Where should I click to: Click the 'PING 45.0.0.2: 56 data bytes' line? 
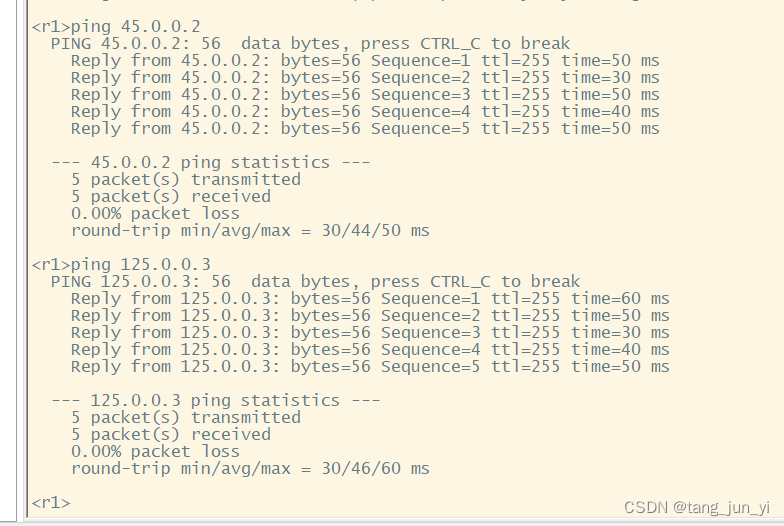[x=310, y=44]
